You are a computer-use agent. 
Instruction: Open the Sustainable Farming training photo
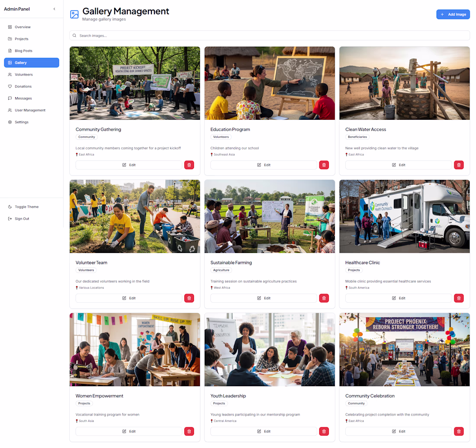(x=270, y=216)
